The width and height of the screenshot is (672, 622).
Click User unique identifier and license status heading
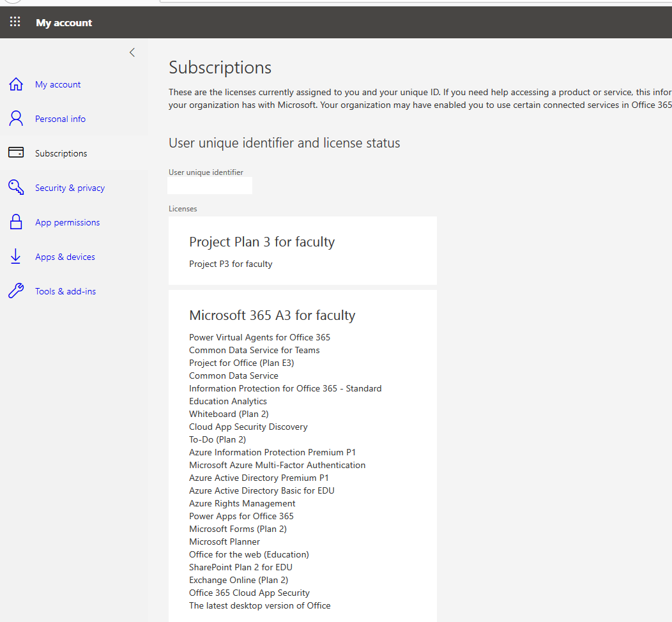pos(284,143)
